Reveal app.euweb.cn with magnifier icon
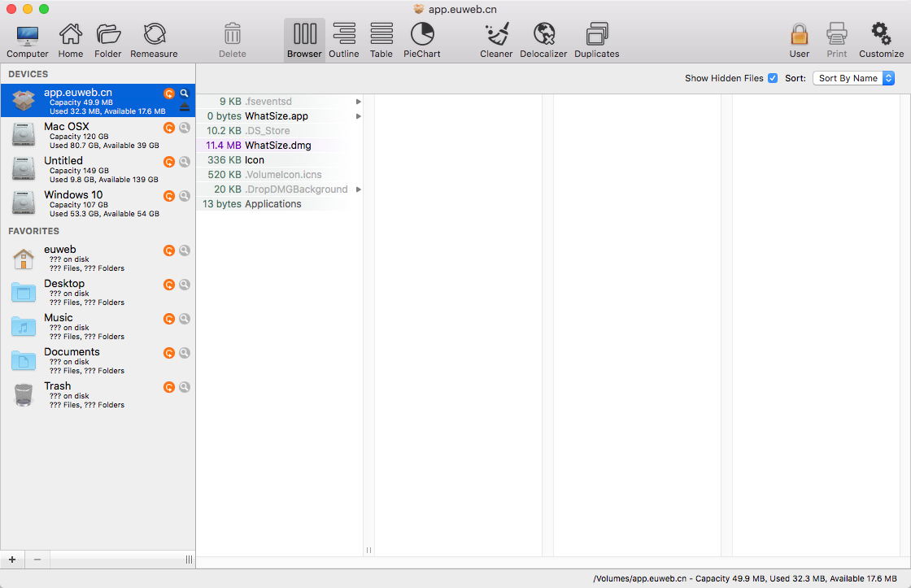This screenshot has width=911, height=588. point(184,93)
